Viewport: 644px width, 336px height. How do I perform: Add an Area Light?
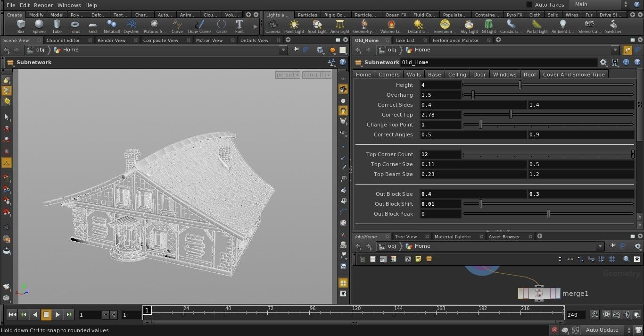pos(340,26)
